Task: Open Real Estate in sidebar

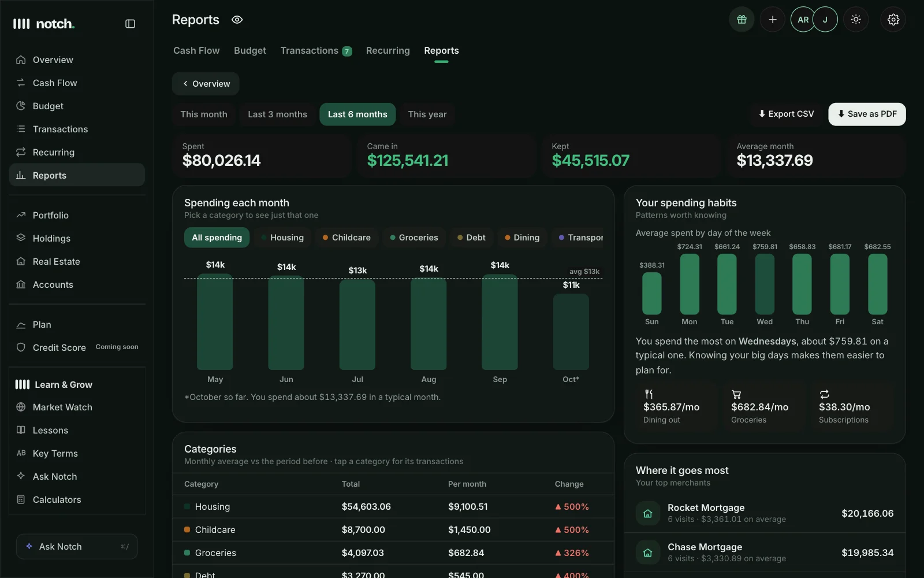Action: pyautogui.click(x=77, y=261)
